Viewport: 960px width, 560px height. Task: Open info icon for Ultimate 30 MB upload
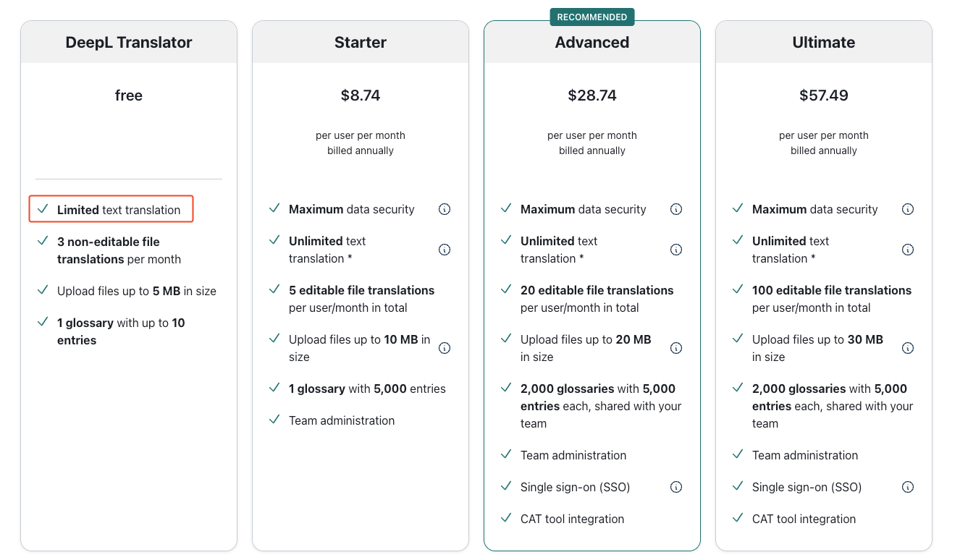[x=908, y=348]
